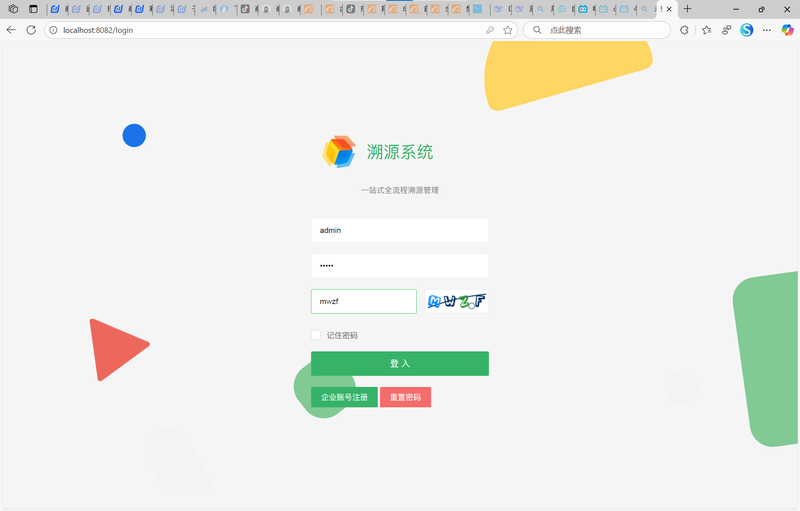
Task: Switch to the terminal icon tab
Action: [478, 9]
